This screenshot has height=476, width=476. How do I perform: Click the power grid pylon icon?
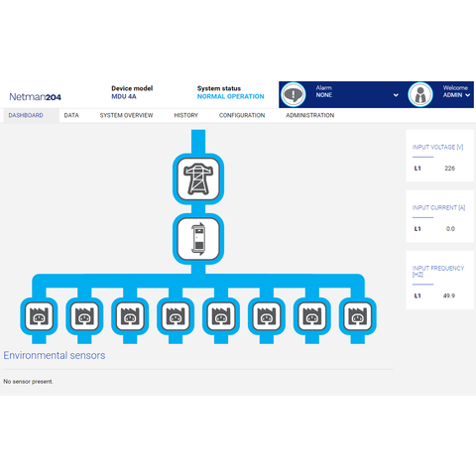198,179
